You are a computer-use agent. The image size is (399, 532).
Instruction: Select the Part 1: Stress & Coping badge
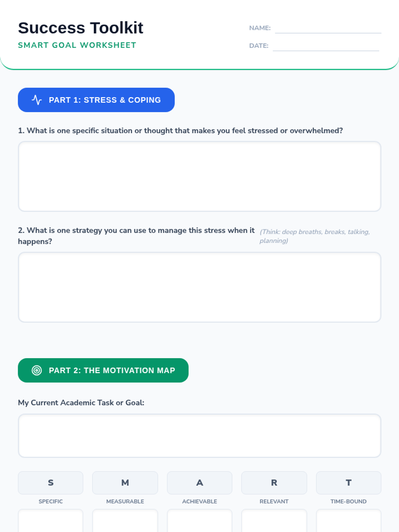tap(96, 100)
